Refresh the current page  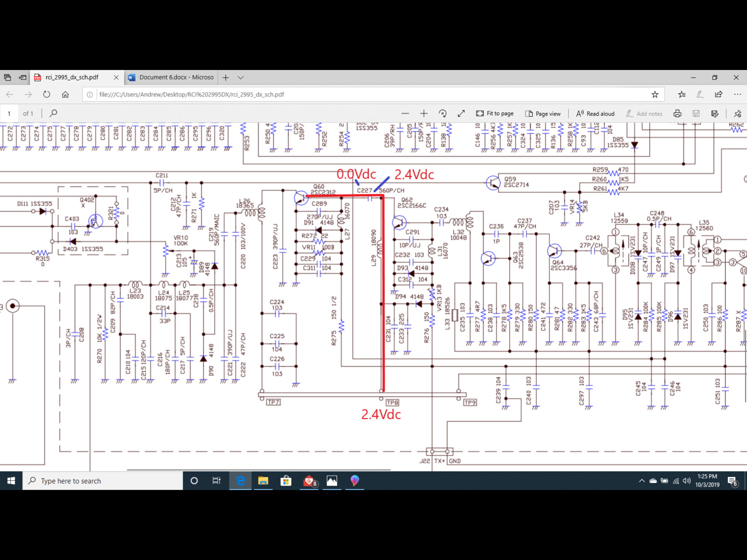(x=47, y=94)
